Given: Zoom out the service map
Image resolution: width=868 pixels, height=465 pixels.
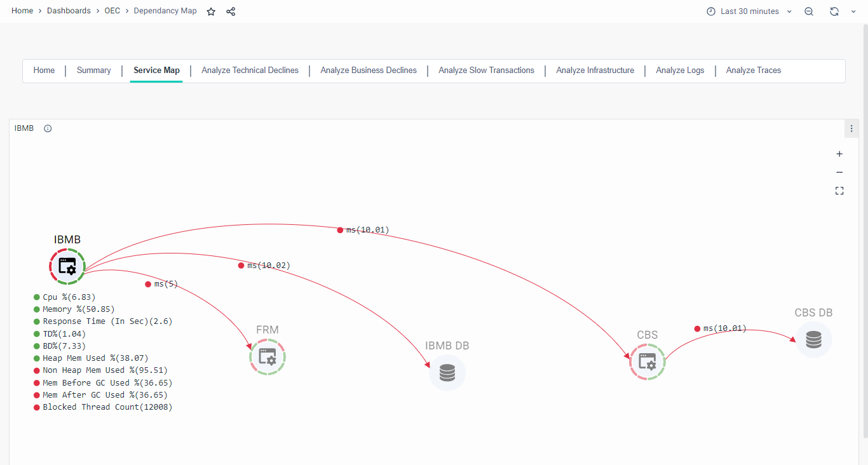Looking at the screenshot, I should tap(839, 172).
